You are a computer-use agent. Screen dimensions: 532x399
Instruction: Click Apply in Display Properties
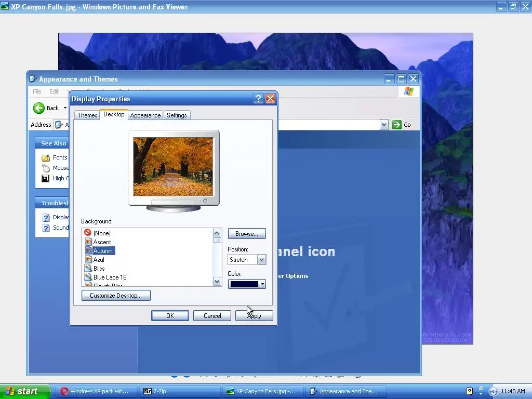point(254,316)
